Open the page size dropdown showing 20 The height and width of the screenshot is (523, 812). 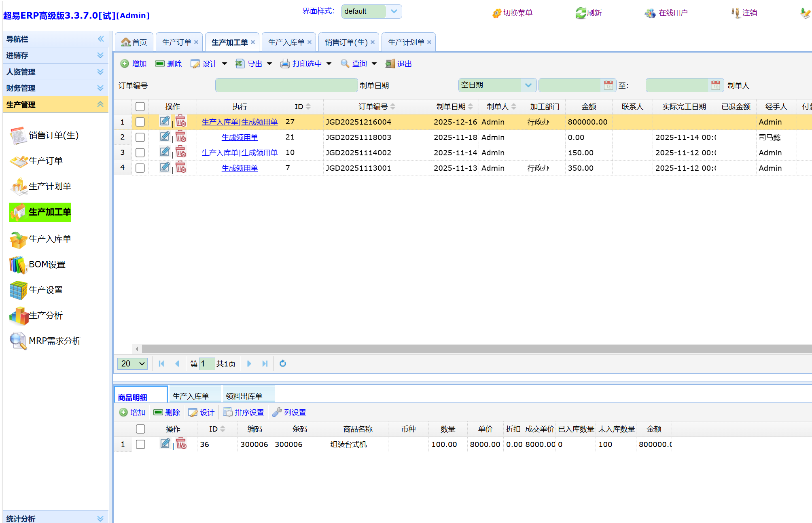(x=133, y=364)
